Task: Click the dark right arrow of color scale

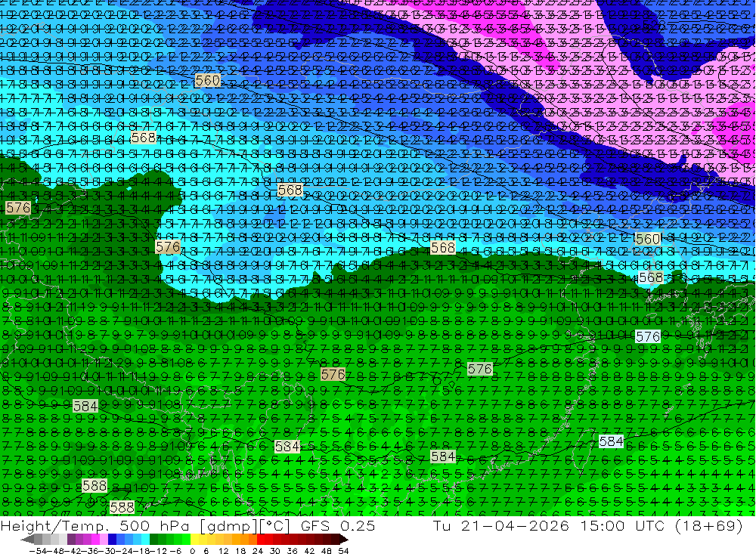Action: coord(344,540)
